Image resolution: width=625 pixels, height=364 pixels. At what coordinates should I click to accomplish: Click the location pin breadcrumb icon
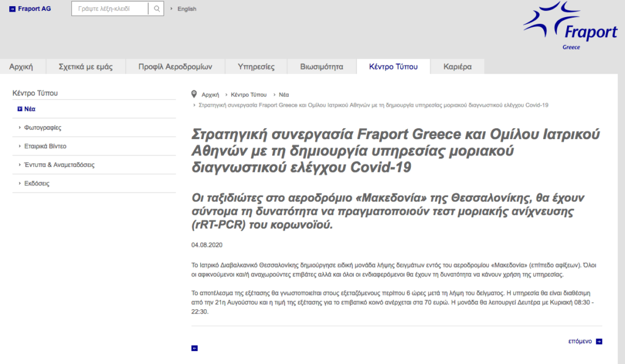(194, 95)
